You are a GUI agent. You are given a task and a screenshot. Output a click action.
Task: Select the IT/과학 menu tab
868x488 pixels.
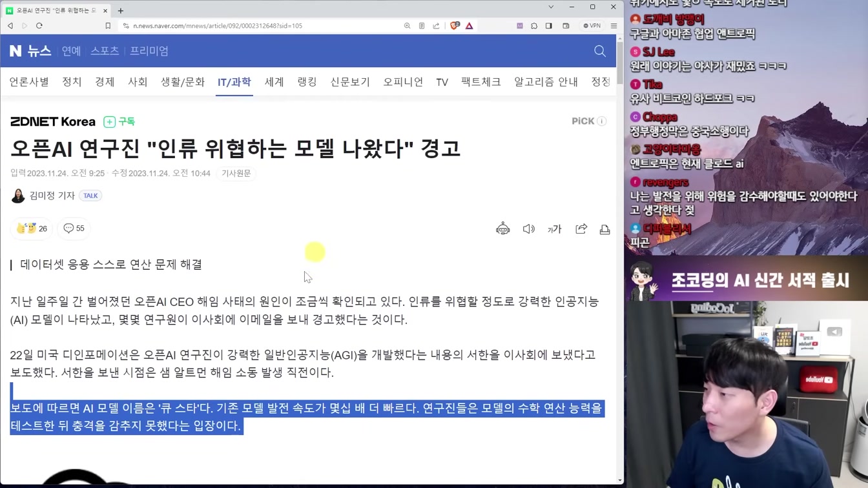[x=234, y=82]
